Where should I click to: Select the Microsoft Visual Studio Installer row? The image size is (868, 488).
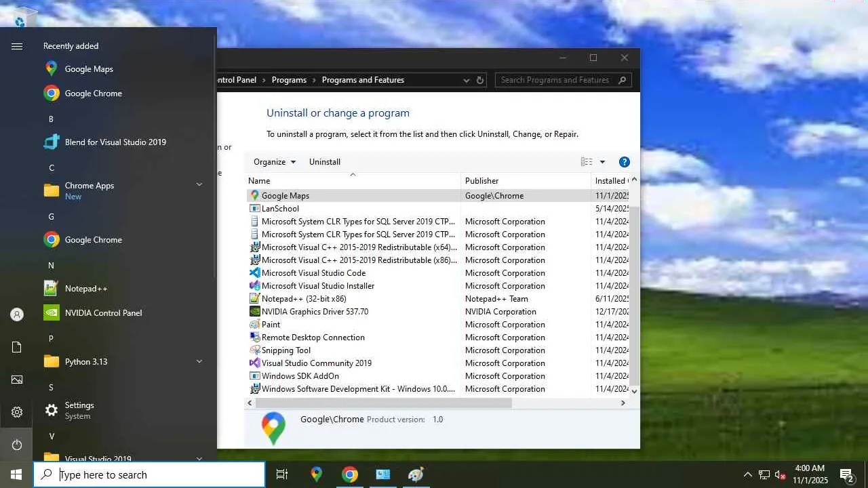[x=437, y=286]
